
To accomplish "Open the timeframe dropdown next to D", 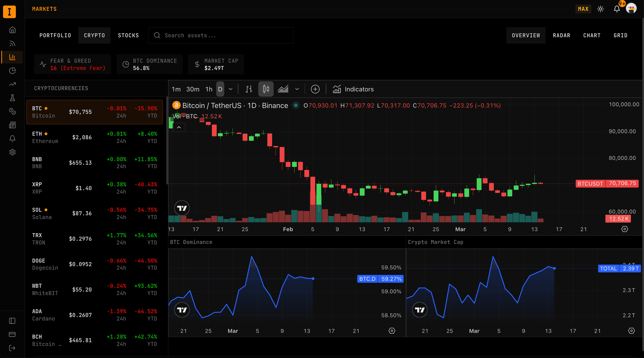I will pyautogui.click(x=231, y=89).
